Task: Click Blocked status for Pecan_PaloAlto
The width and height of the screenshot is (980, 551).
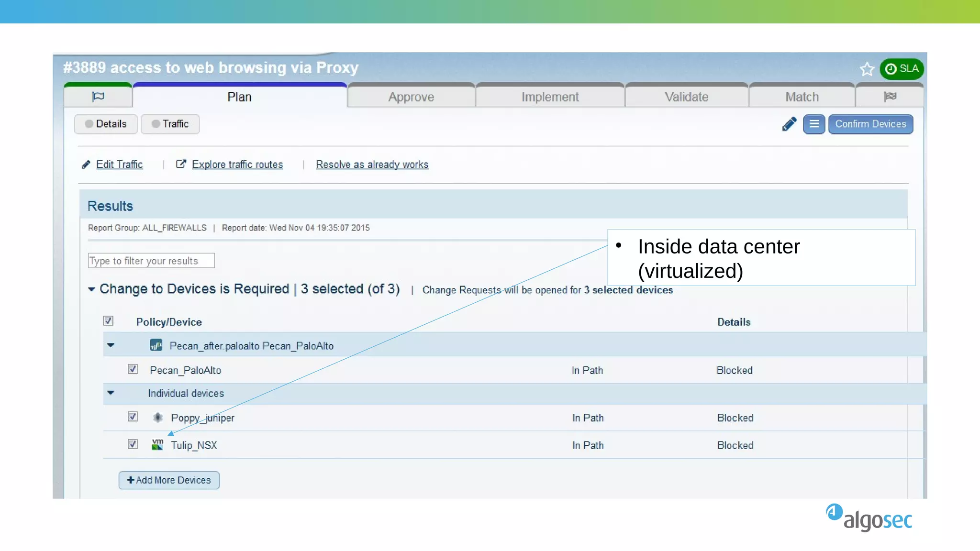Action: [735, 370]
